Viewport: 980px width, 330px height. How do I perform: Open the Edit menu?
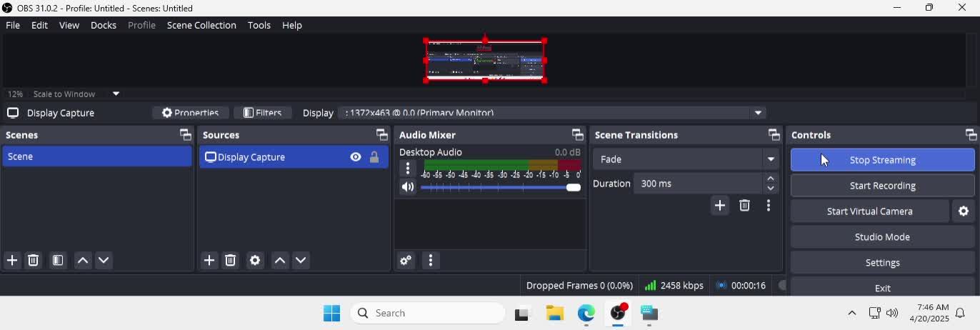[x=39, y=25]
